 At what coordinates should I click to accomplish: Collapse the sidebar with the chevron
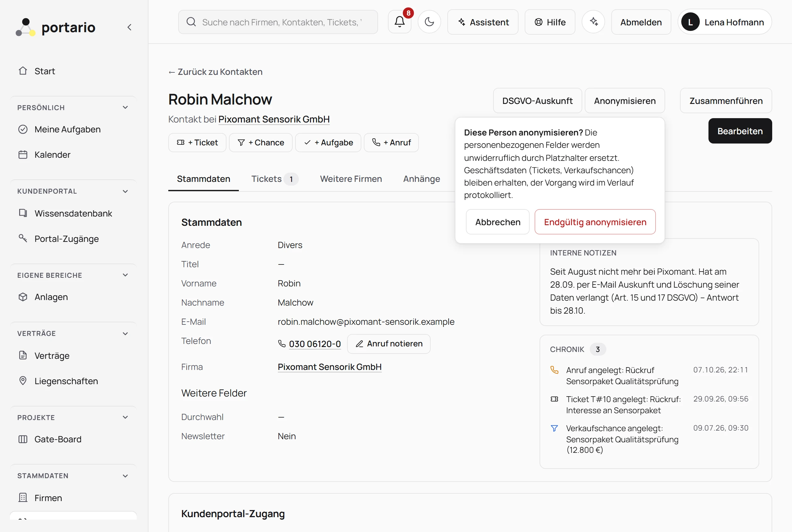(x=129, y=27)
